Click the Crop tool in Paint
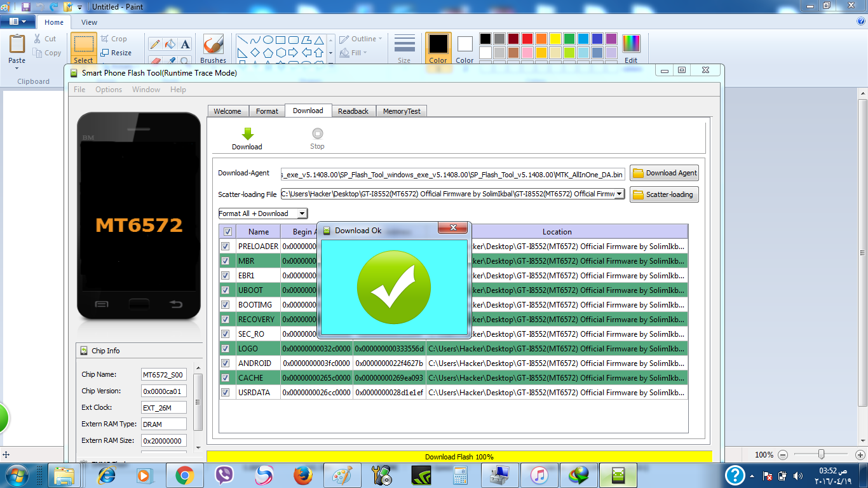Image resolution: width=868 pixels, height=488 pixels. pyautogui.click(x=114, y=39)
